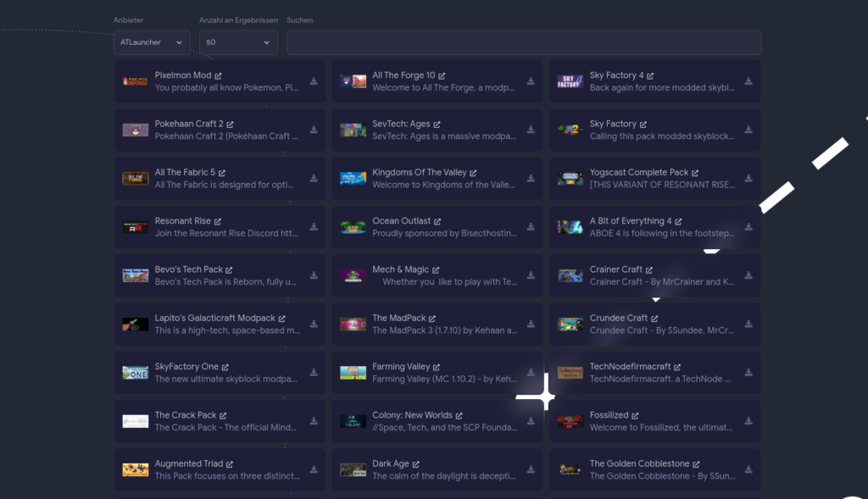Download the Sky Factory 4 modpack
The image size is (868, 499).
coord(748,81)
